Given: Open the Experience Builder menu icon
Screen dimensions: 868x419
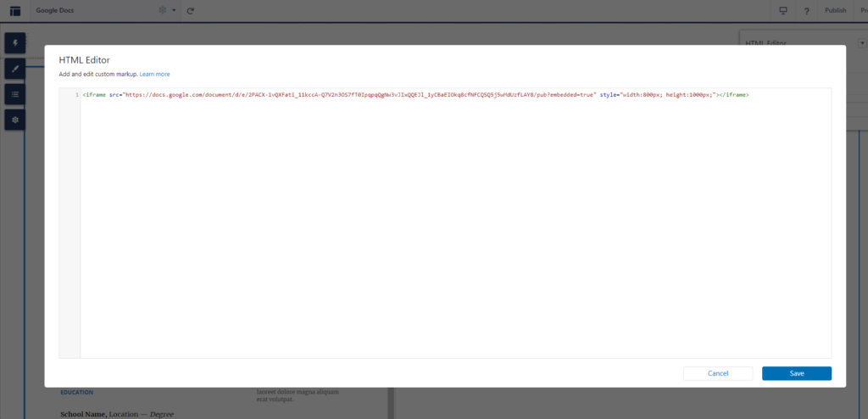Looking at the screenshot, I should pyautogui.click(x=15, y=10).
